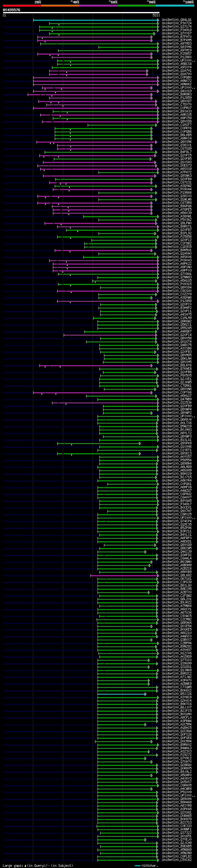Pick the UniRef100_P51009 hit name
The image size is (197, 868).
click(177, 792)
